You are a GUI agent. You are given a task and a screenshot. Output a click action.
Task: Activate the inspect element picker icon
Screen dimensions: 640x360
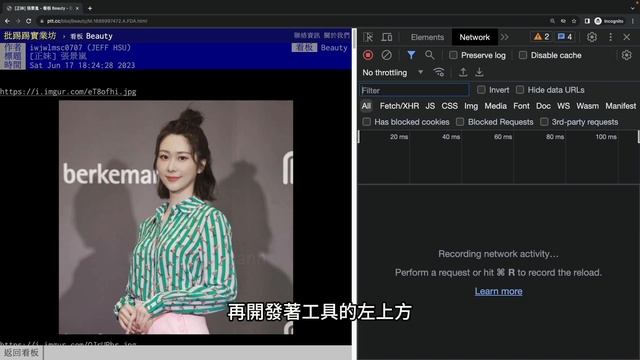point(368,37)
